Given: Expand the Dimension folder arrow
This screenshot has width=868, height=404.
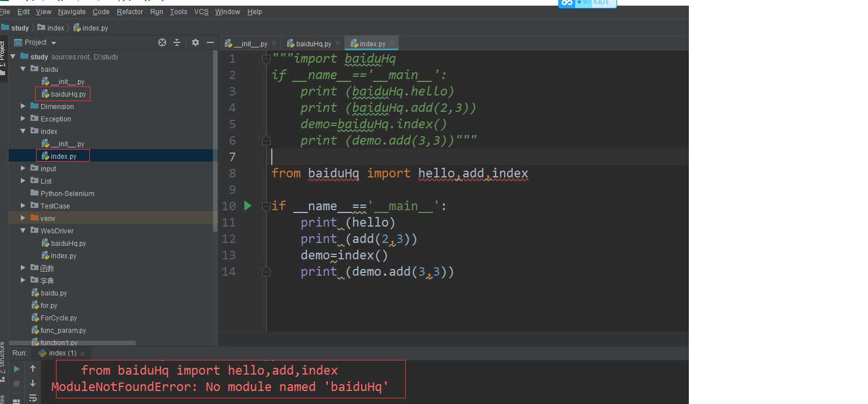Looking at the screenshot, I should point(23,106).
